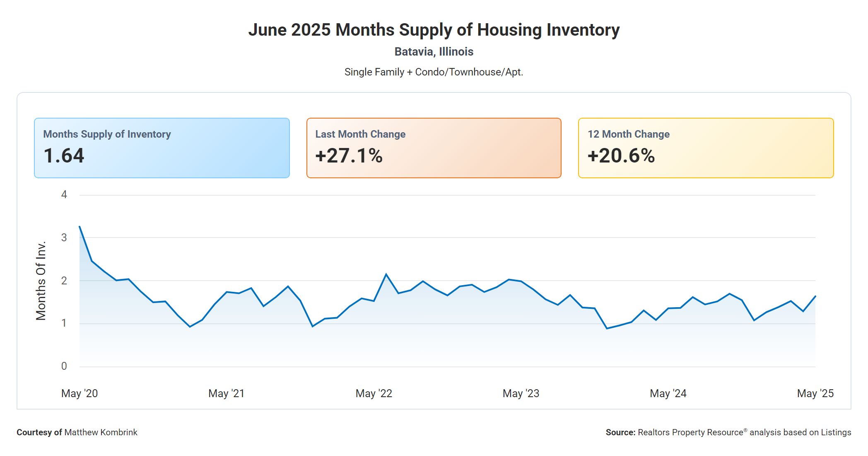Select the May '21 x-axis label

pos(227,393)
